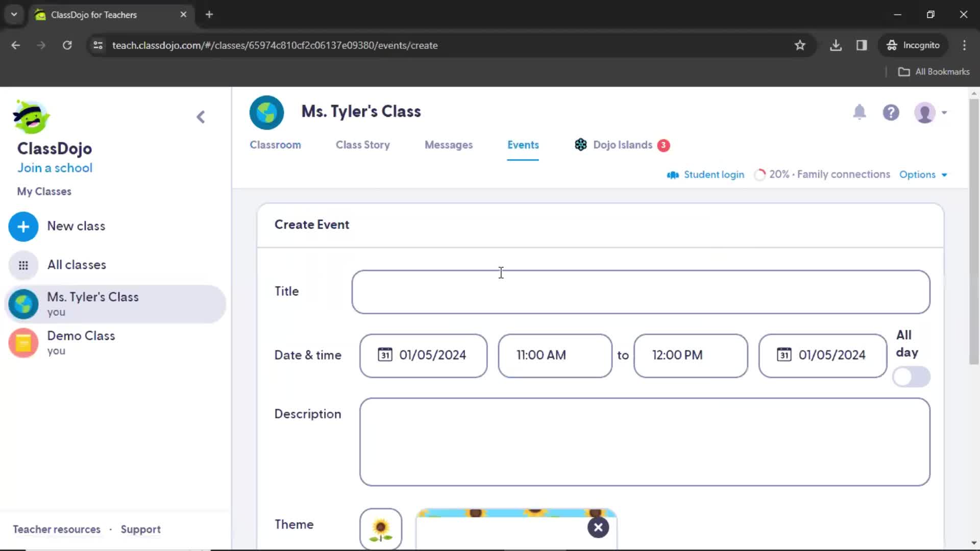The width and height of the screenshot is (980, 551).
Task: Switch to the Class Story tab
Action: pyautogui.click(x=362, y=145)
